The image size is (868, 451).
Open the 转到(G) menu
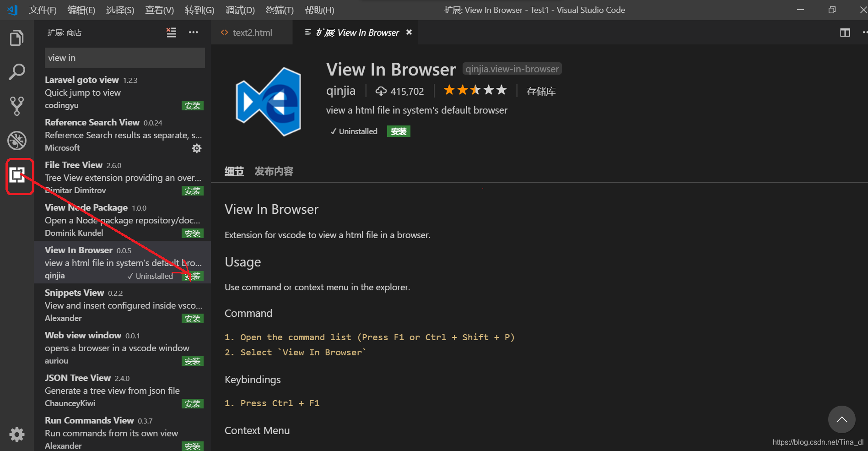coord(199,10)
